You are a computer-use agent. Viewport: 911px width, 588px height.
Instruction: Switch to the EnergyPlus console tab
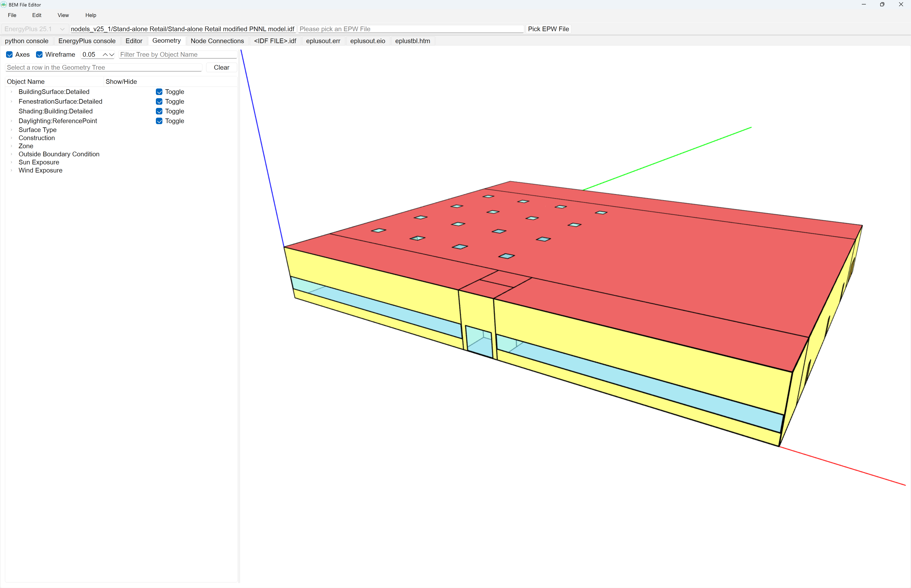click(x=87, y=41)
